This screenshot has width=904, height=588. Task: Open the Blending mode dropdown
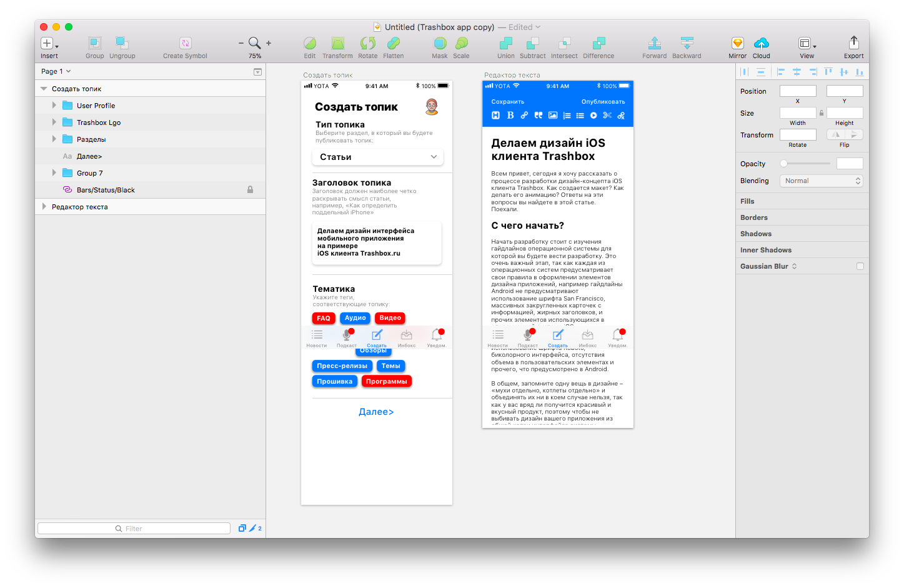point(822,181)
